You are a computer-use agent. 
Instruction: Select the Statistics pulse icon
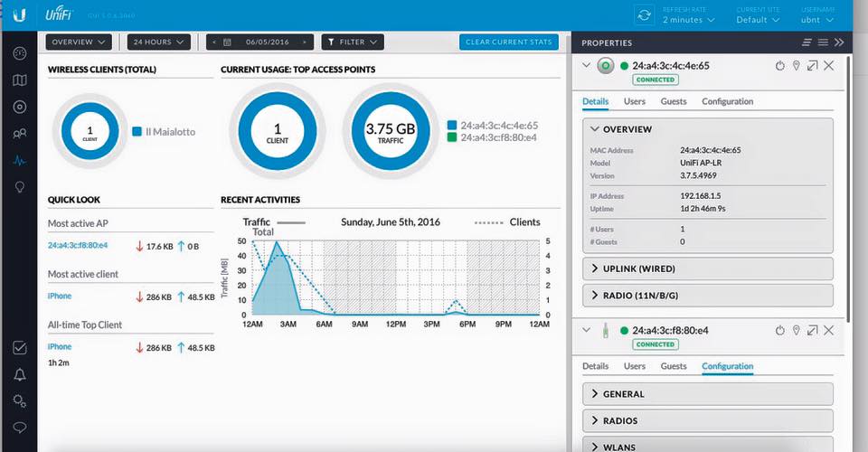(19, 161)
